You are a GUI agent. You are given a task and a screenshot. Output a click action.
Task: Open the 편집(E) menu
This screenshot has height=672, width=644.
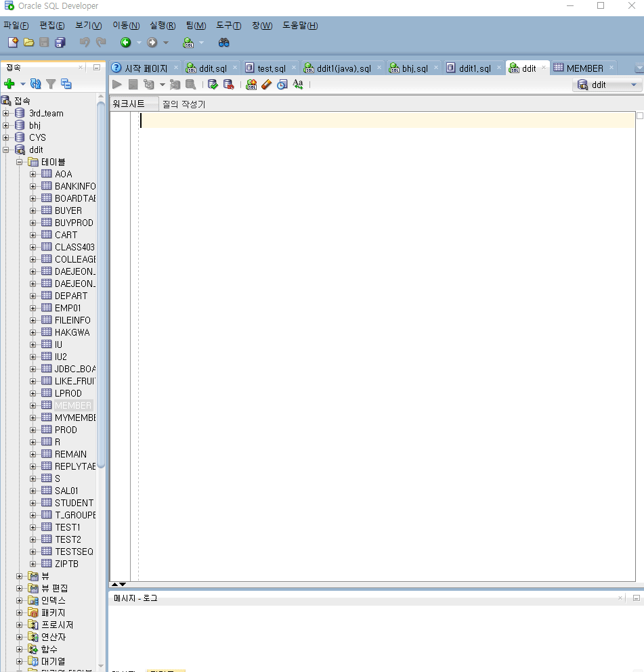[52, 26]
